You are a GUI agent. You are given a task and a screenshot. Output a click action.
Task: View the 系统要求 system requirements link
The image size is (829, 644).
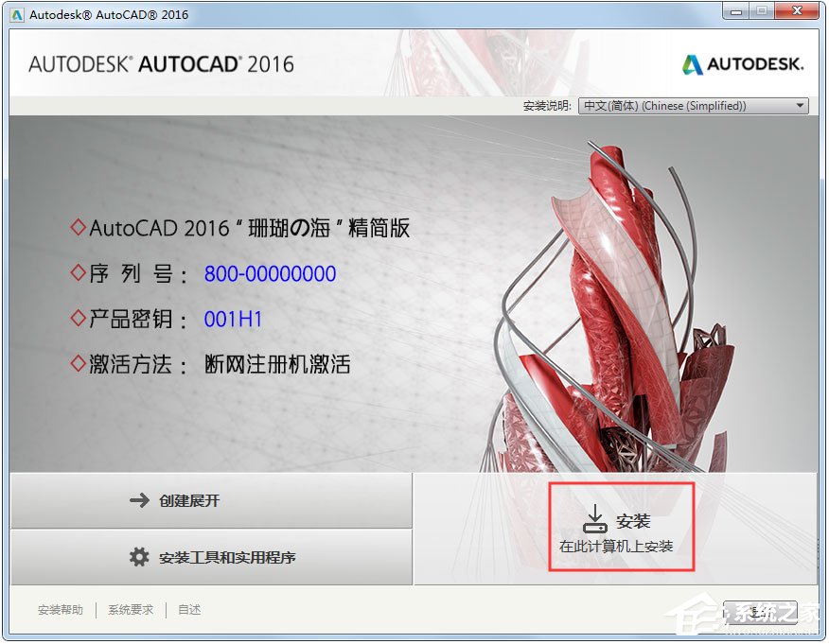(x=130, y=610)
